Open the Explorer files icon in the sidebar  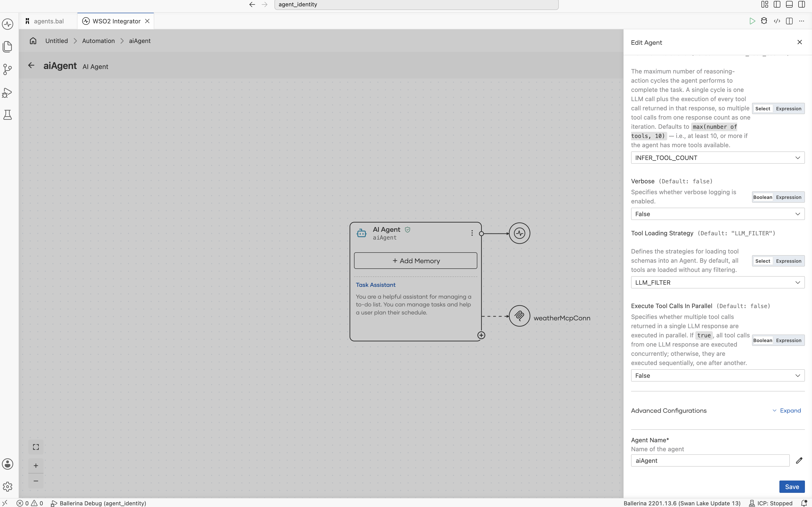[7, 47]
